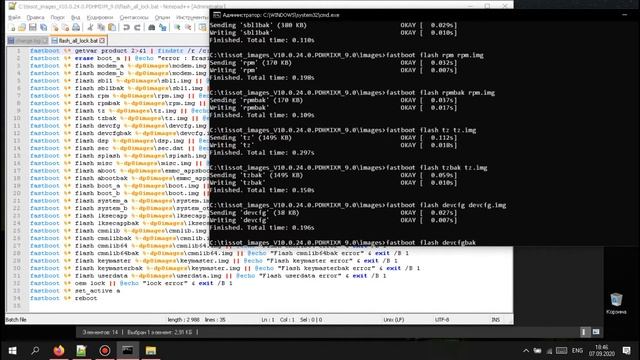
Task: Click the Command Prompt taskbar icon
Action: [128, 351]
